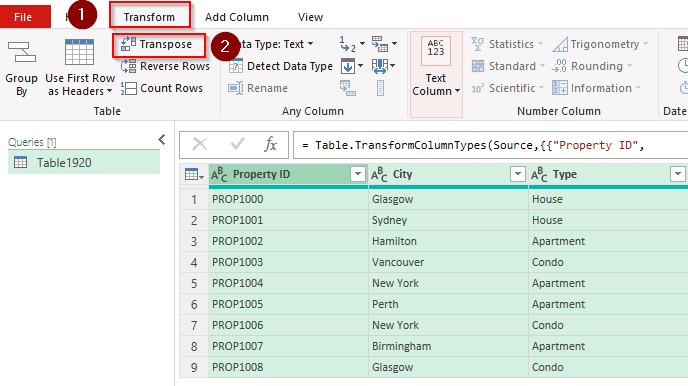Select the Property ID column header

(x=288, y=174)
